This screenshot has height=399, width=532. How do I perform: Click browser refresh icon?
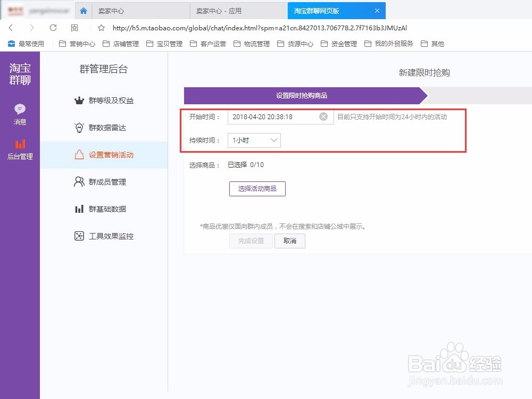pyautogui.click(x=53, y=27)
